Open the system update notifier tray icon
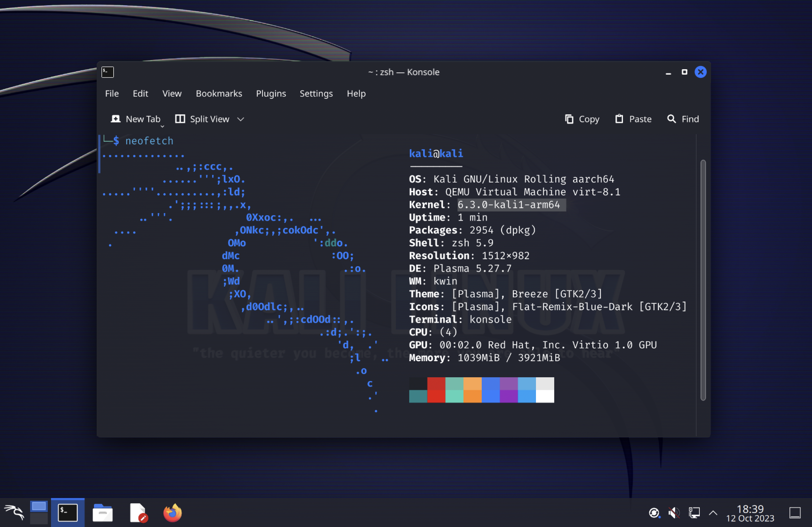 (x=654, y=513)
